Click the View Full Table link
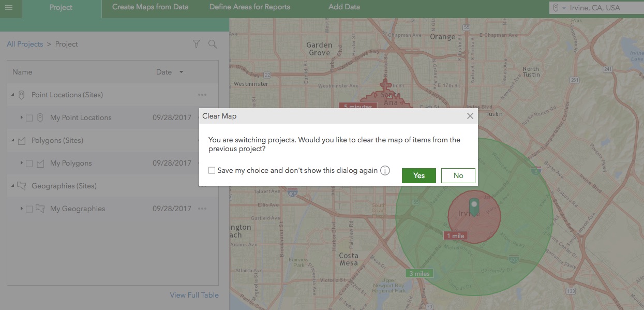 coord(194,295)
